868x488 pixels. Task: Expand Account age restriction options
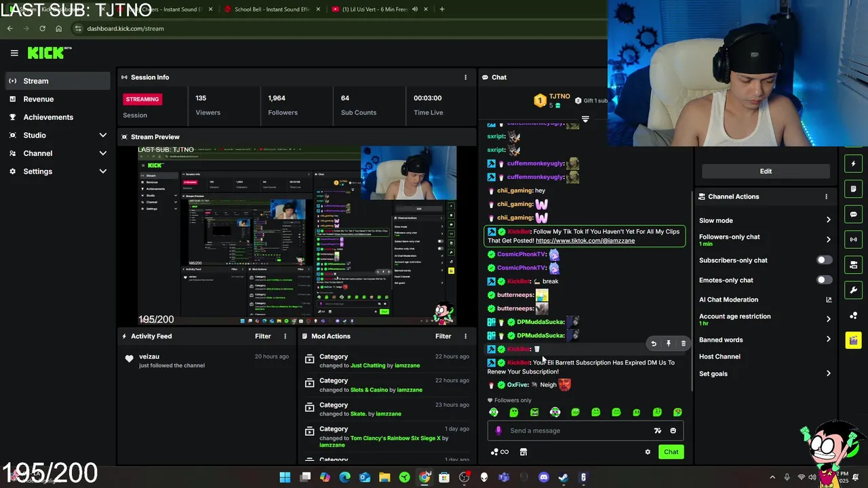pyautogui.click(x=828, y=319)
